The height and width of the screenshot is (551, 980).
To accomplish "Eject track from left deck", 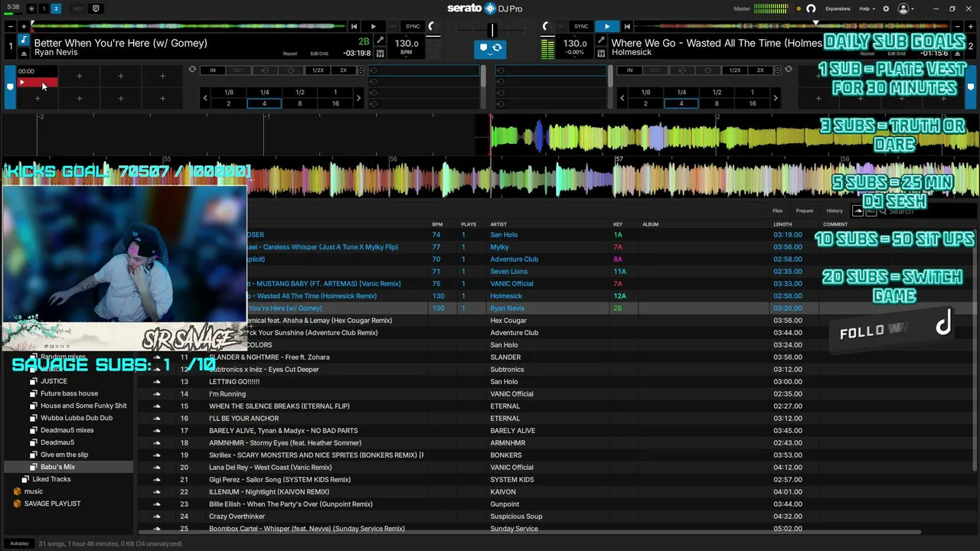I will 24,54.
